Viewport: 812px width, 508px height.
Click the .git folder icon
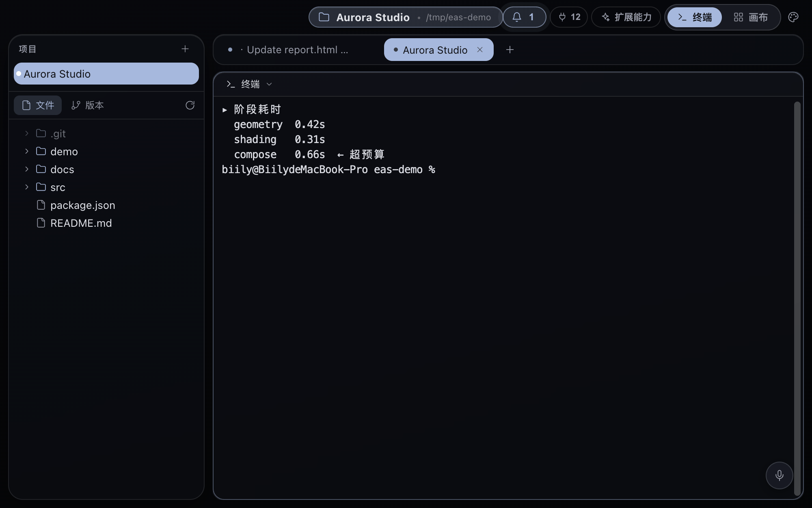coord(41,133)
